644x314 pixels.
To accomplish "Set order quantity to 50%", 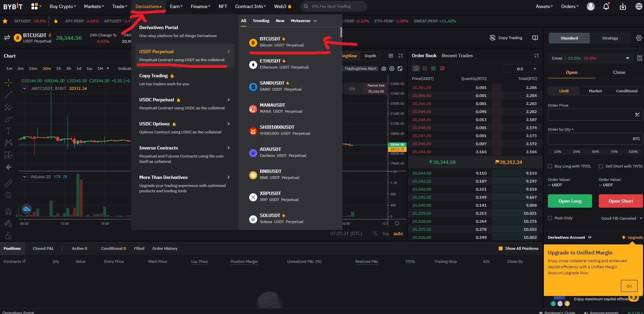I will (x=595, y=152).
